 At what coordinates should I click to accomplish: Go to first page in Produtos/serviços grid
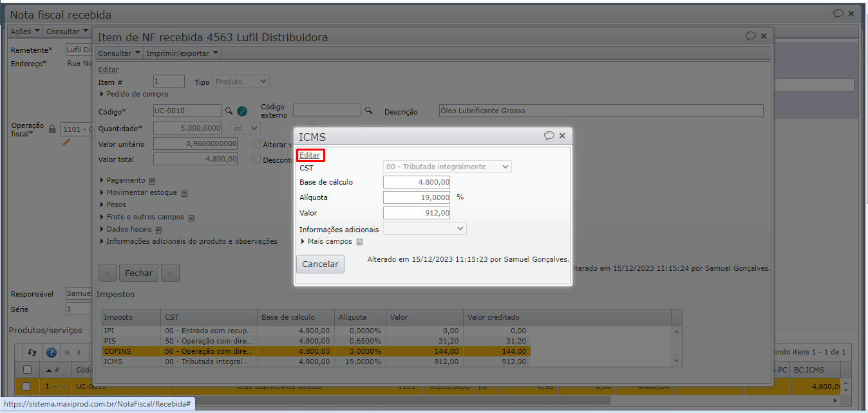(67, 353)
